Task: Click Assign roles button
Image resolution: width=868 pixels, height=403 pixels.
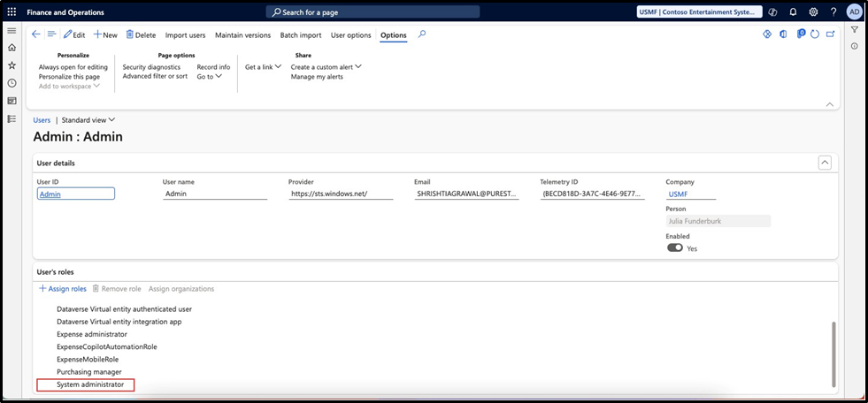Action: click(x=63, y=289)
